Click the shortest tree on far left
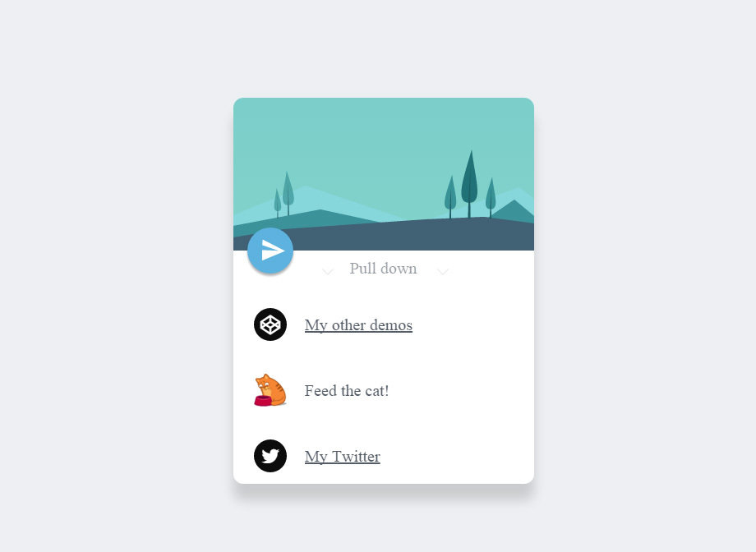756x552 pixels. (278, 203)
